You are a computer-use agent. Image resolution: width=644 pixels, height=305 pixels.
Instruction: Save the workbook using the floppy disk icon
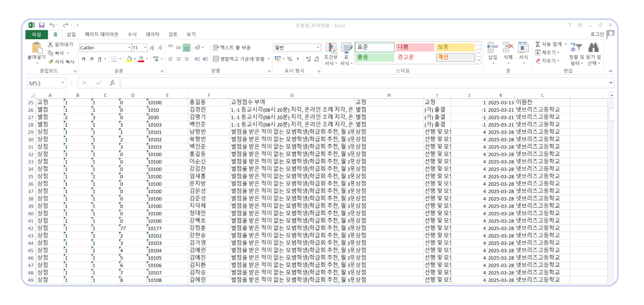[42, 25]
